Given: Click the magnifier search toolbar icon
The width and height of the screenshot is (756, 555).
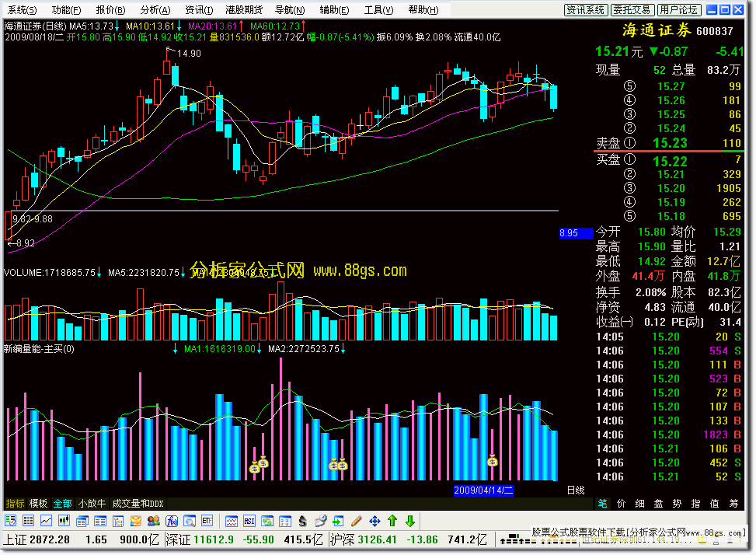Looking at the screenshot, I should [190, 522].
